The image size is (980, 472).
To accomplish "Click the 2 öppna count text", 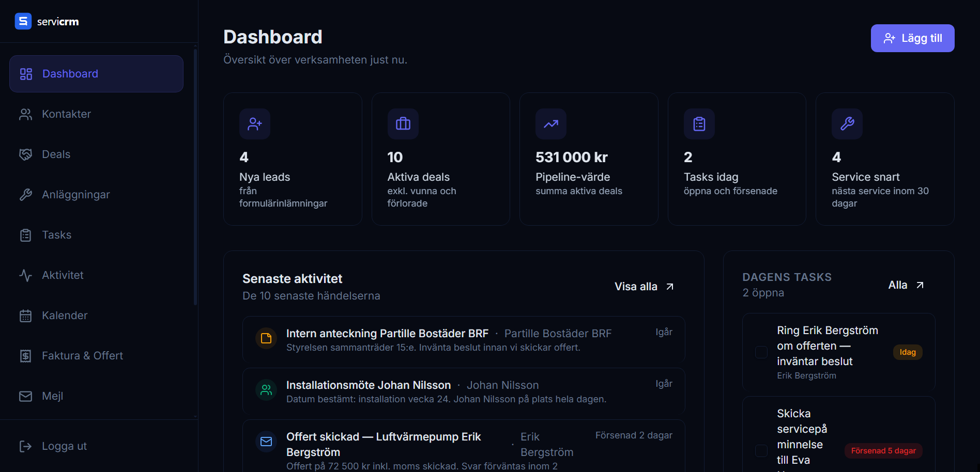I will point(763,293).
